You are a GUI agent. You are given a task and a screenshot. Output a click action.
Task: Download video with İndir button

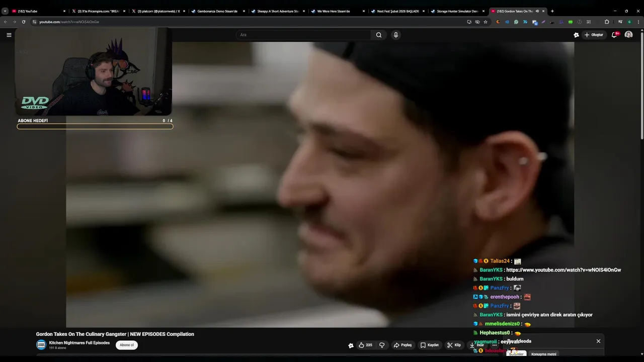click(477, 345)
